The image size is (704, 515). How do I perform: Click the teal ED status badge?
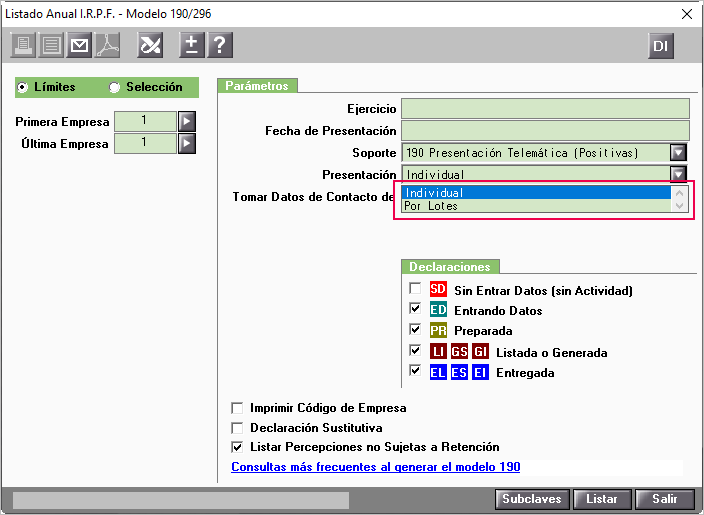coord(438,309)
